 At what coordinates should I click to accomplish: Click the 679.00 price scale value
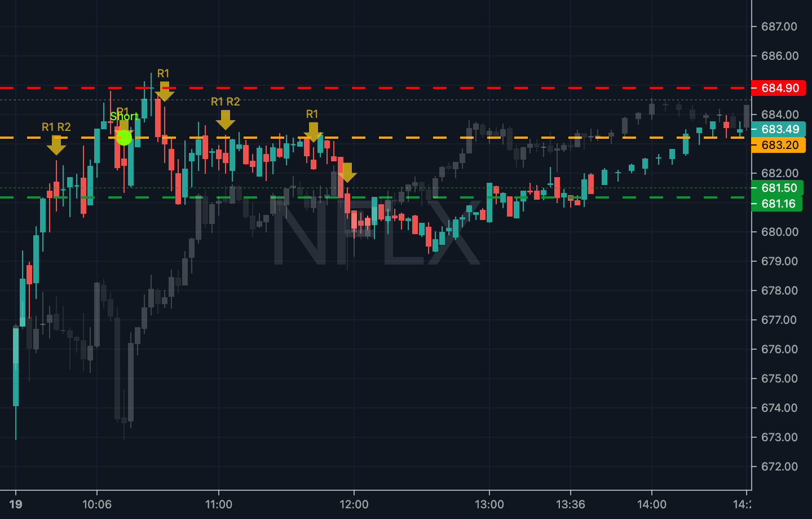tap(779, 261)
